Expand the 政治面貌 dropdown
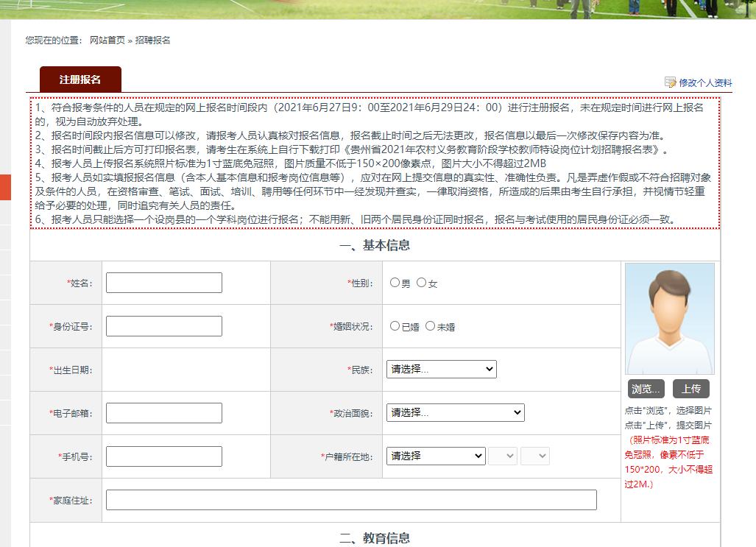The height and width of the screenshot is (547, 756). [x=455, y=413]
